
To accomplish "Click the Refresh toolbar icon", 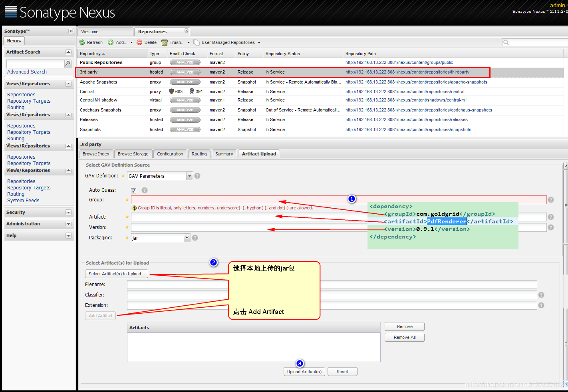I will (82, 42).
